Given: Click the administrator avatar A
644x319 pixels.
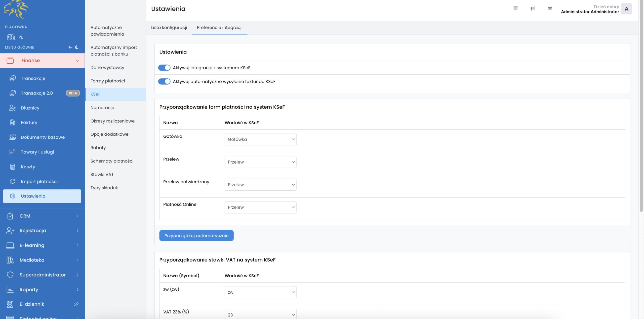Looking at the screenshot, I should [626, 9].
